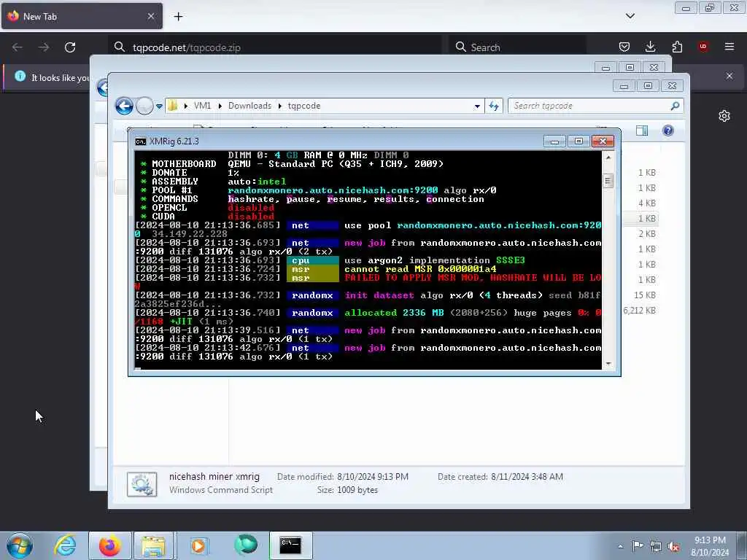Expand the Firefox list all tabs chevron

click(630, 16)
